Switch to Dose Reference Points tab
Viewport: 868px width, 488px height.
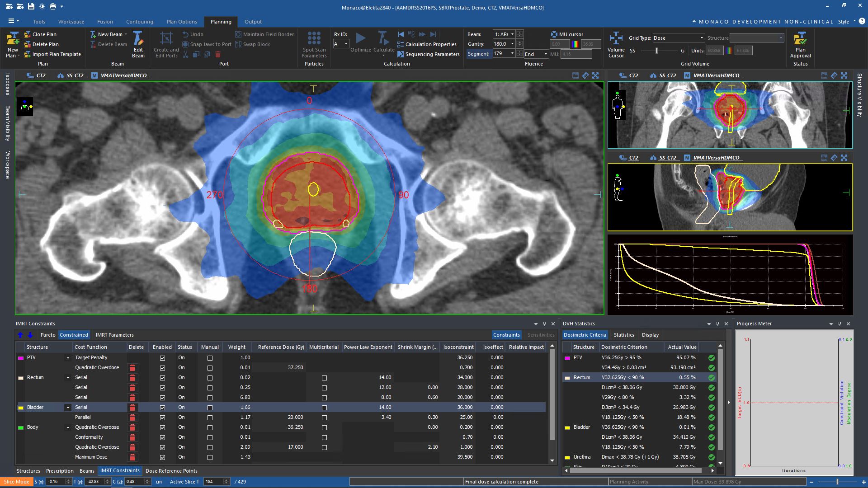pos(171,471)
